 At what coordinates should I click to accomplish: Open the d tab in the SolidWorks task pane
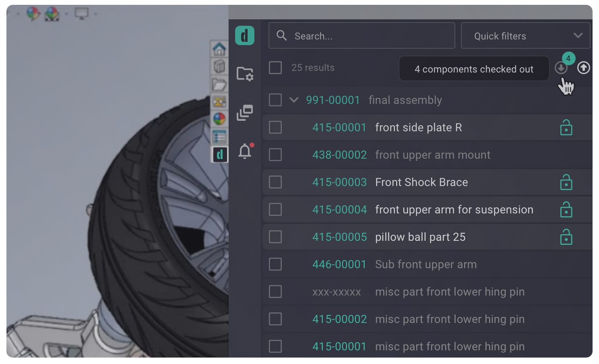pyautogui.click(x=220, y=155)
